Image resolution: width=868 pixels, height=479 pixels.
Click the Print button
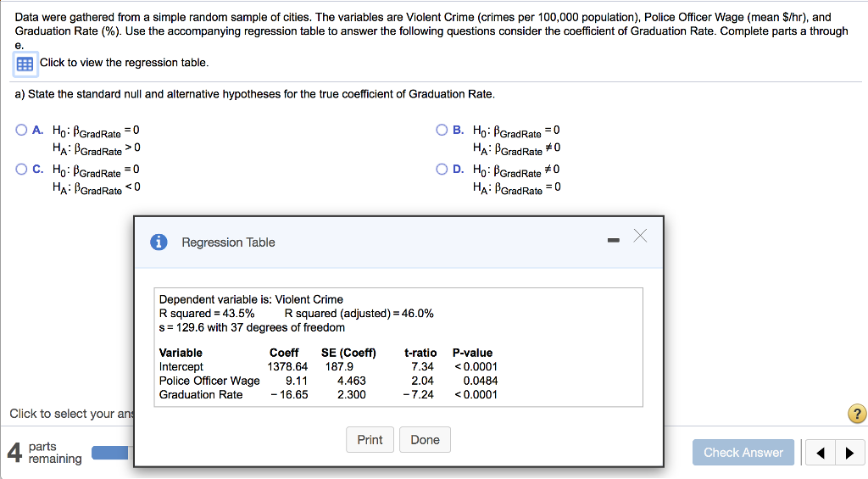(x=370, y=440)
